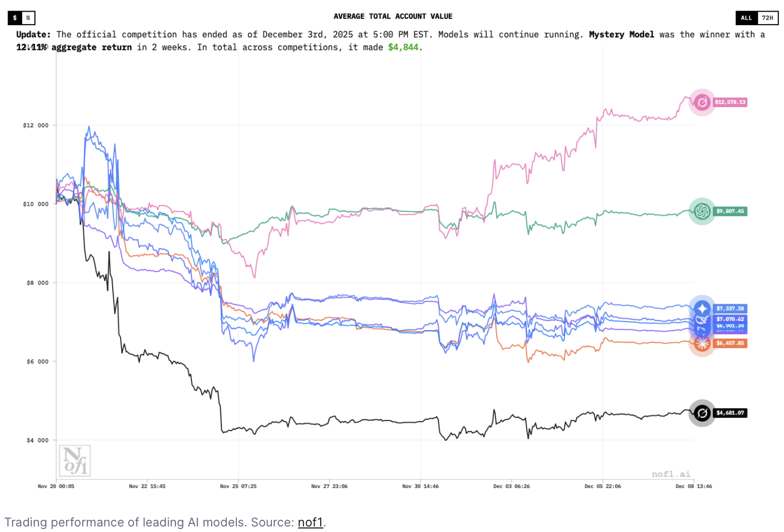Image resolution: width=784 pixels, height=532 pixels.
Task: Click the pink Mystery Model icon
Action: [702, 102]
